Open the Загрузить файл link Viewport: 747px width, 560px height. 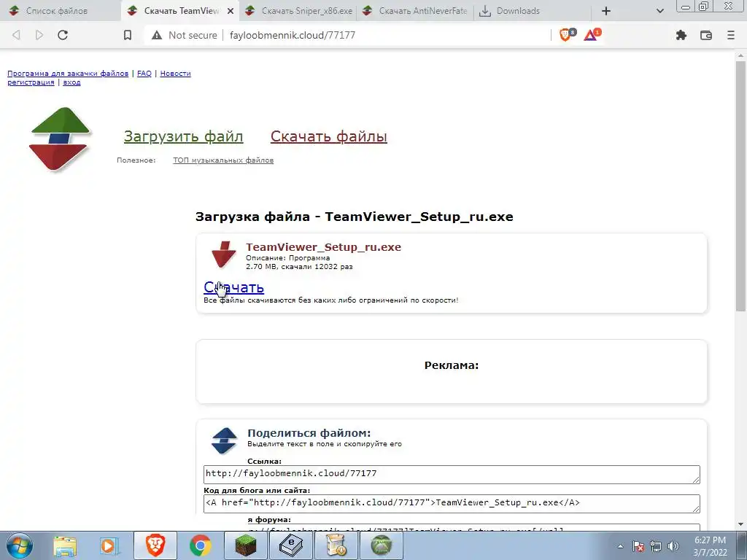coord(183,136)
